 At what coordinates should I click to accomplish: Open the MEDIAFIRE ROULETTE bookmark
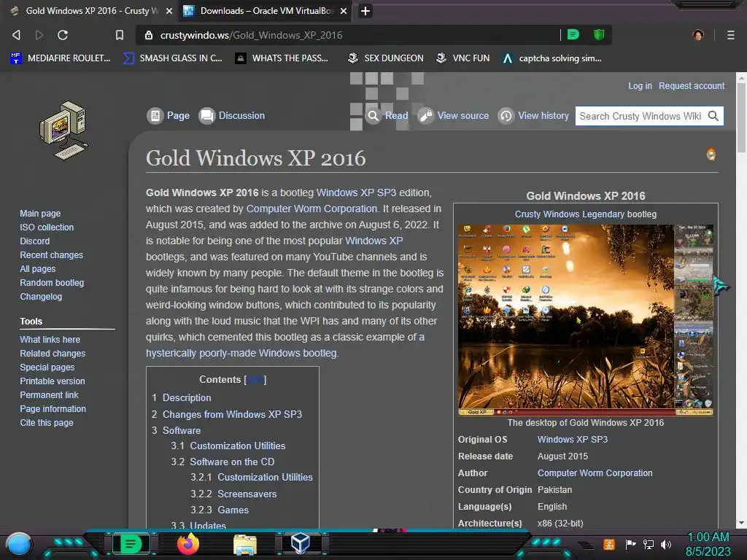point(61,58)
